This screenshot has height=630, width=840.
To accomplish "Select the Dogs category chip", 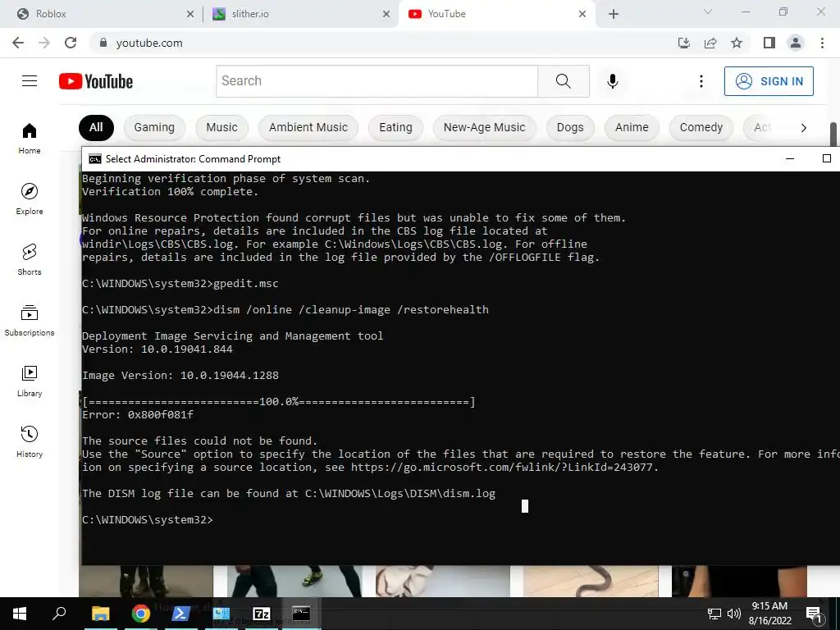I will (x=570, y=127).
